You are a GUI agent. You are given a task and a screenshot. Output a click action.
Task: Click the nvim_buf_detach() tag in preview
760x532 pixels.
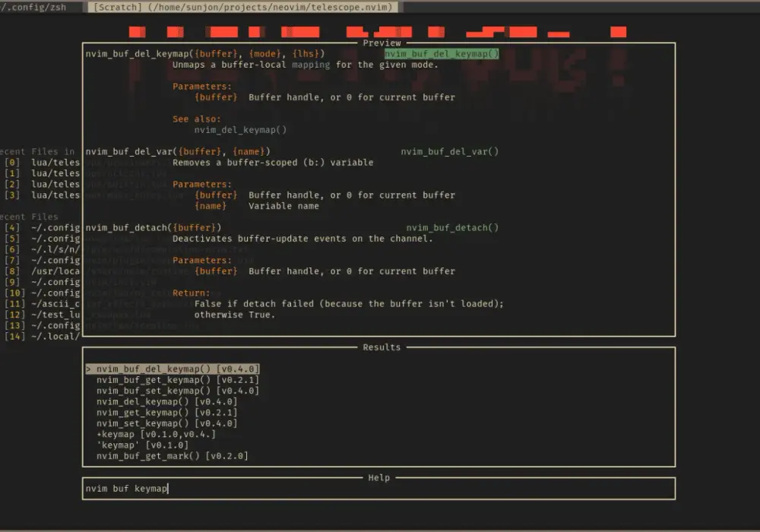pos(452,228)
